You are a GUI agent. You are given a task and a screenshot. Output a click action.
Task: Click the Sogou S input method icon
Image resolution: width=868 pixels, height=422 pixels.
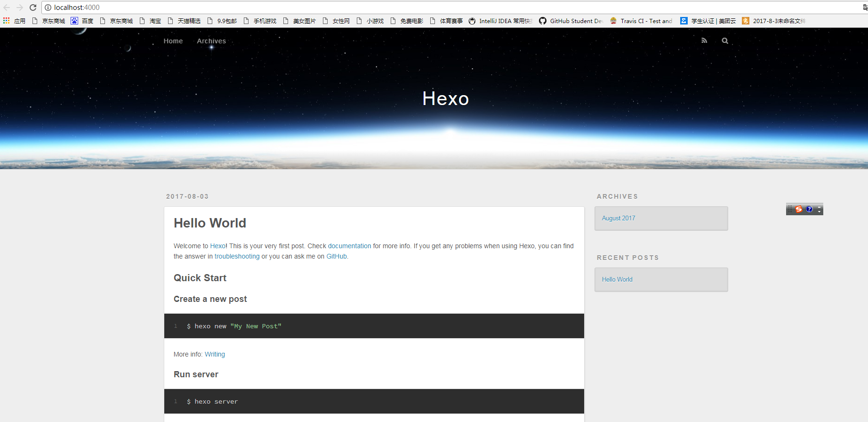click(799, 209)
